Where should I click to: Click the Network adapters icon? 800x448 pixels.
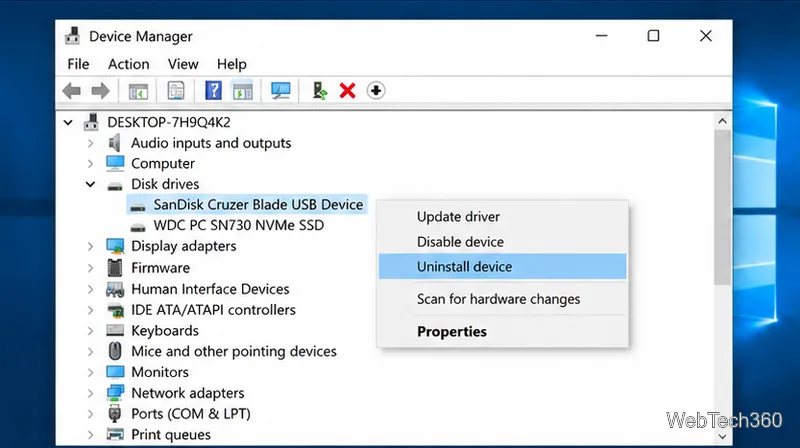[115, 393]
